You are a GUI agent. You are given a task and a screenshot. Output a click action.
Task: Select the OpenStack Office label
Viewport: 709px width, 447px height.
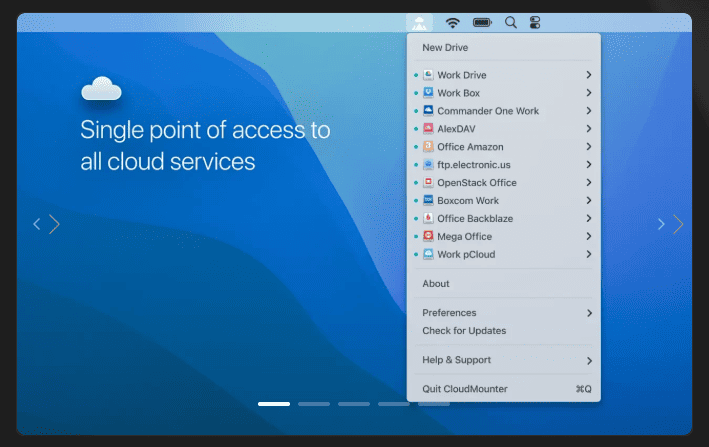477,183
